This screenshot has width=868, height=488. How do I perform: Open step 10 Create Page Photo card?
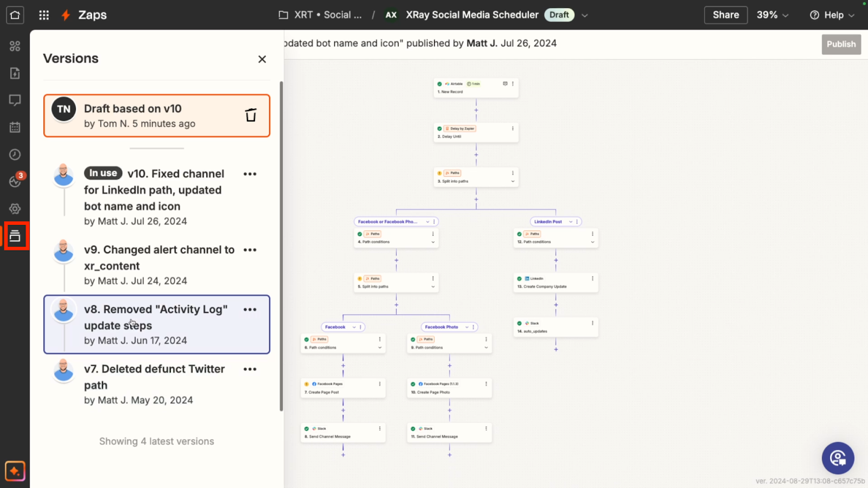point(449,388)
